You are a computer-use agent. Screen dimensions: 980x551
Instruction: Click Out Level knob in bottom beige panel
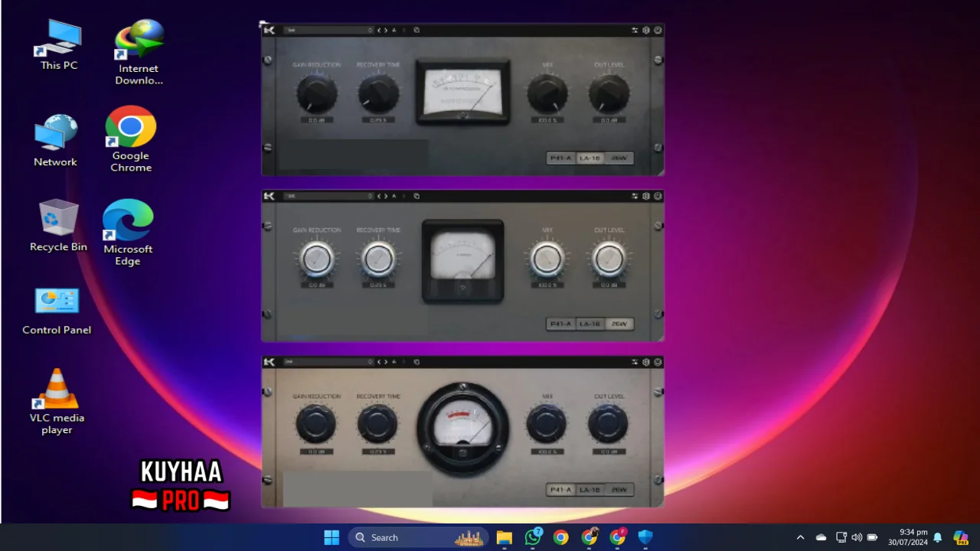click(x=609, y=424)
